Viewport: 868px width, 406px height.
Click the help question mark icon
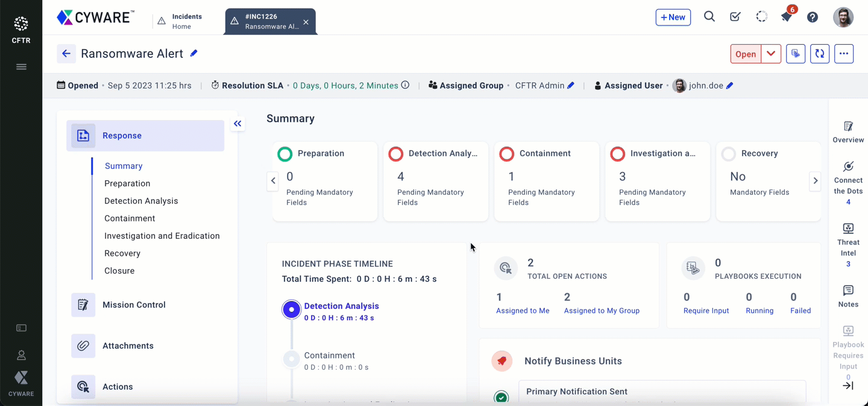click(813, 17)
